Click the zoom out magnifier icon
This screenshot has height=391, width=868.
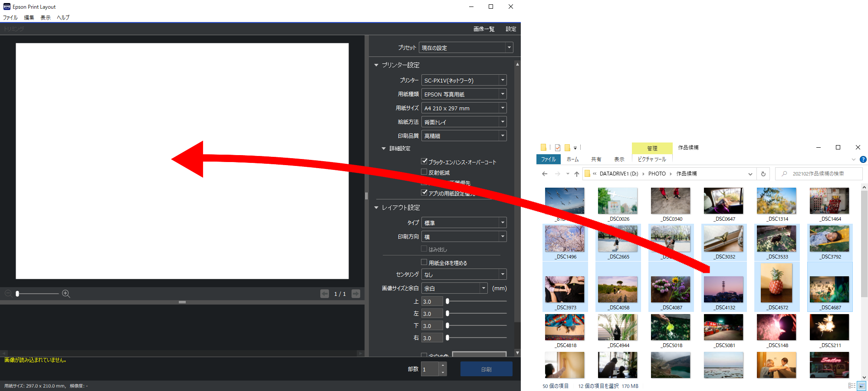[x=8, y=294]
